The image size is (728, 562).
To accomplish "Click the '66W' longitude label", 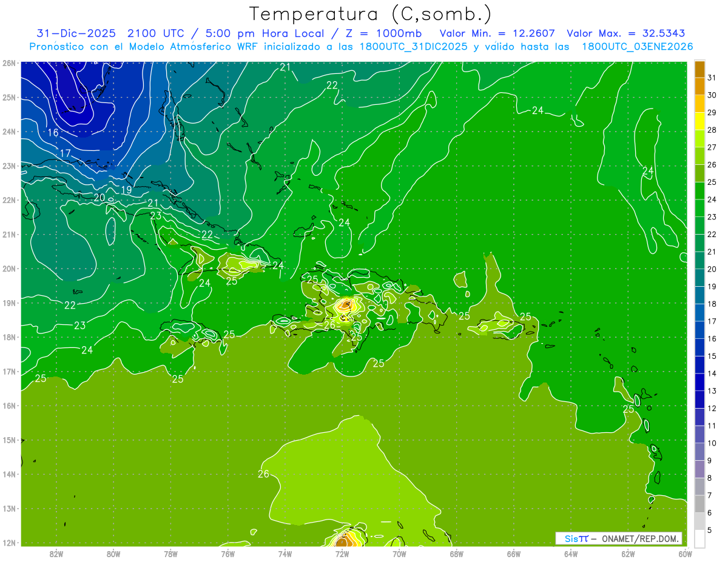I will click(514, 554).
